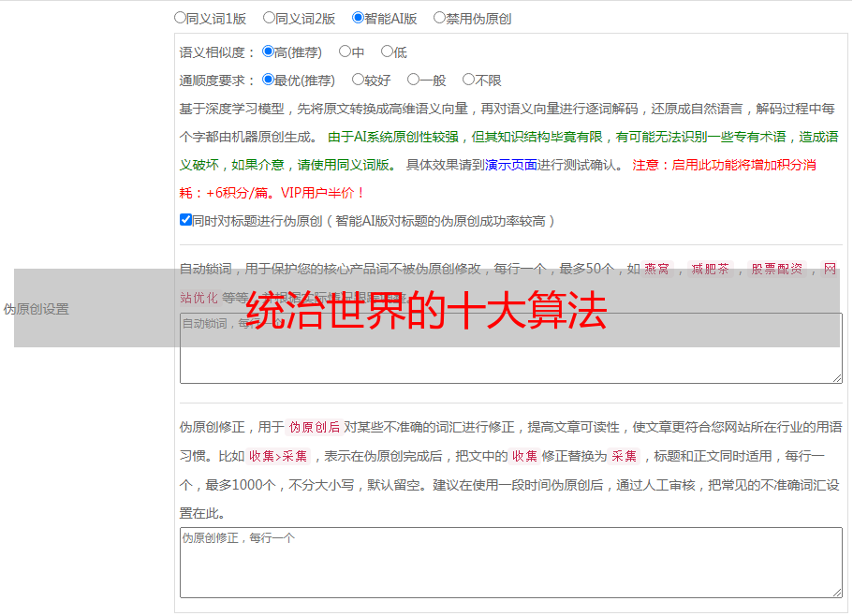Screen dimensions: 853x616
Task: Select the 同义词1版 radio option
Action: [181, 18]
